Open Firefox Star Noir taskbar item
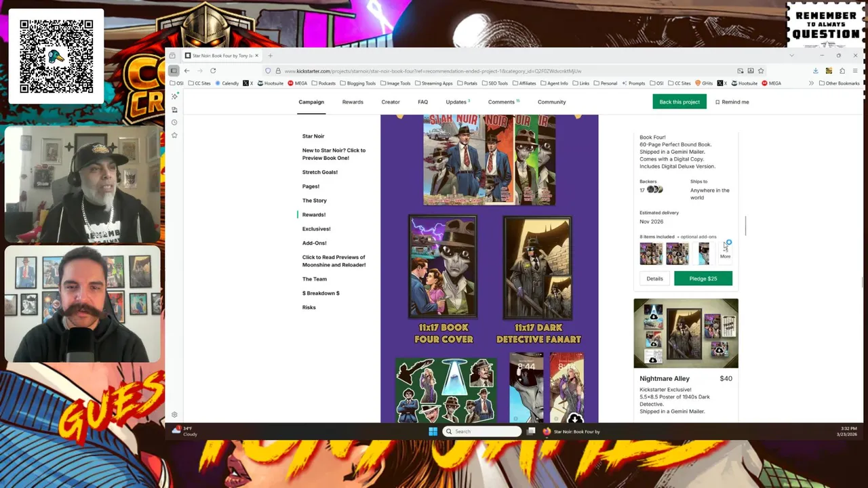This screenshot has height=488, width=868. pos(570,431)
